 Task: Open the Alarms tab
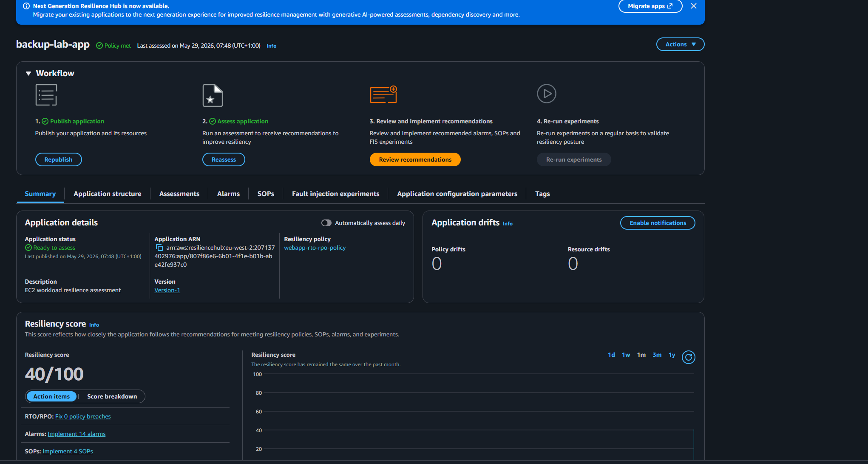coord(228,194)
